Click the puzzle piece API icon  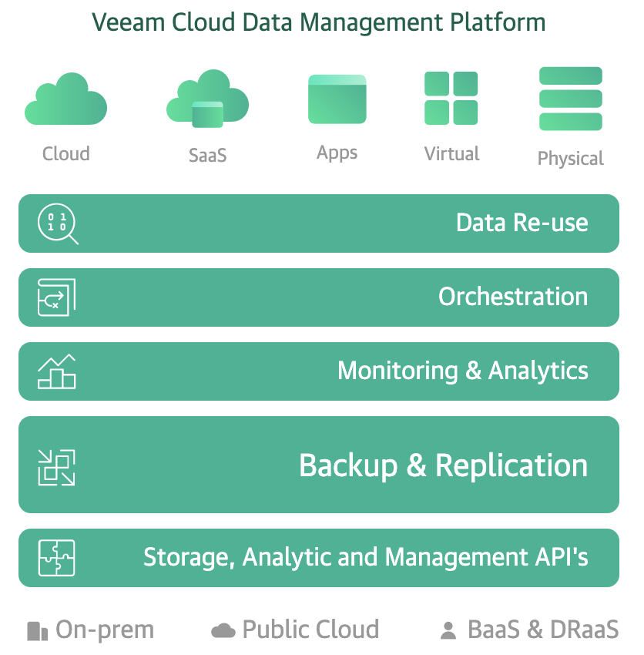click(x=56, y=558)
